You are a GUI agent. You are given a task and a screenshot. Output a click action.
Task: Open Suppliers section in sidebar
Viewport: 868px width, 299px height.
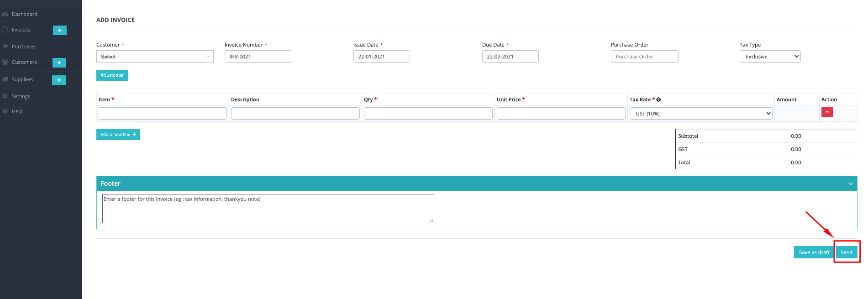pyautogui.click(x=22, y=79)
